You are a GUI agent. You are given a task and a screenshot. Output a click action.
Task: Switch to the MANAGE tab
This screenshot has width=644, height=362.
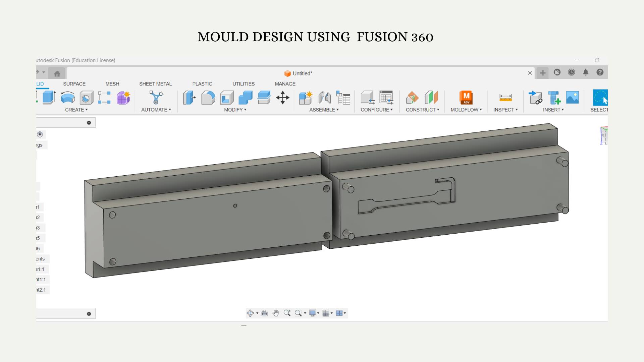pos(285,84)
